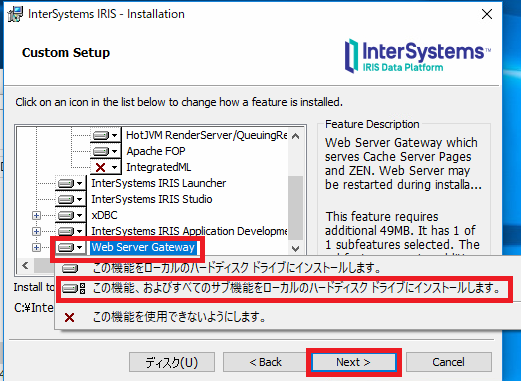
Task: Open IRIS Application Development feature dropdown
Action: [x=70, y=231]
